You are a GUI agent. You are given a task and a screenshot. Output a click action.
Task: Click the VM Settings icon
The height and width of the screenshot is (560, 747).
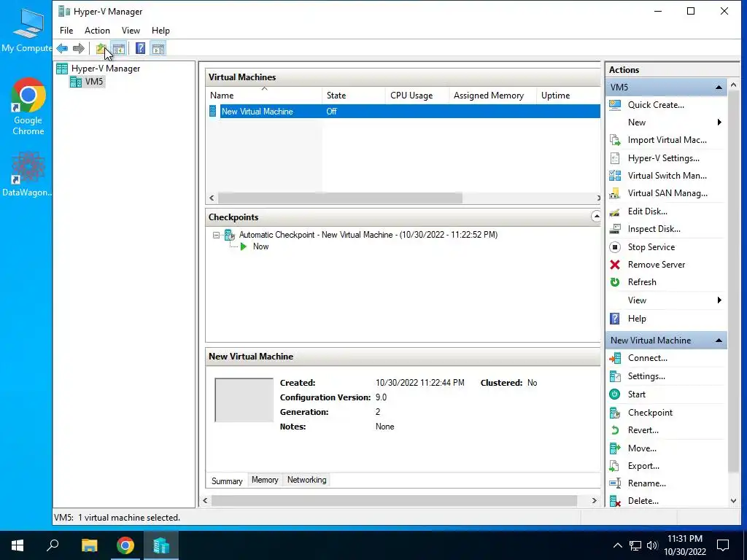tap(615, 376)
